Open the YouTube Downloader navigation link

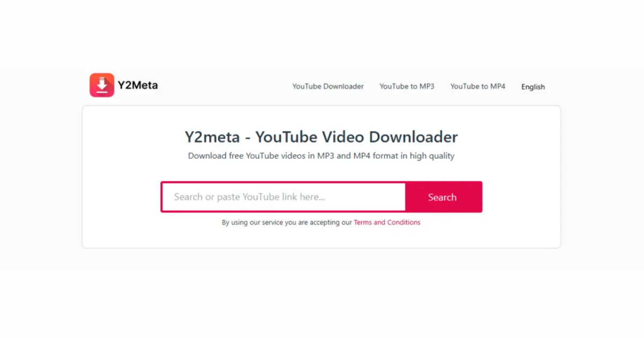pyautogui.click(x=328, y=86)
